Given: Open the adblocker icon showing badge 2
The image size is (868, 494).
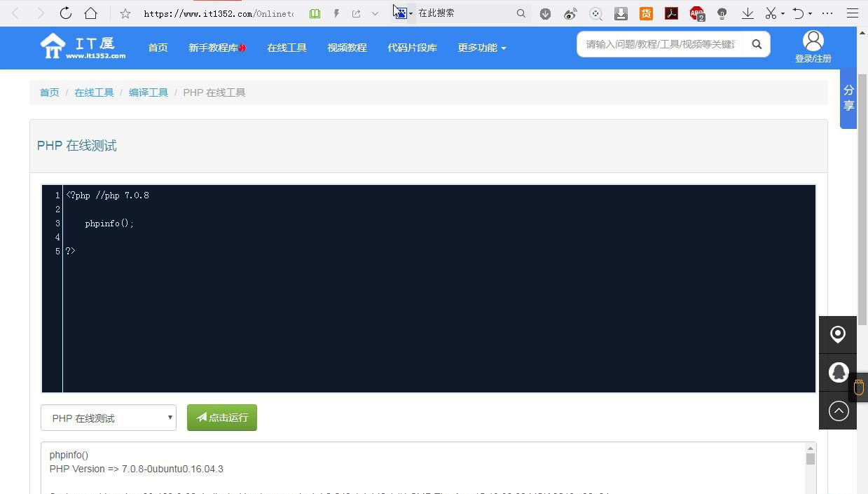Looking at the screenshot, I should pyautogui.click(x=696, y=13).
